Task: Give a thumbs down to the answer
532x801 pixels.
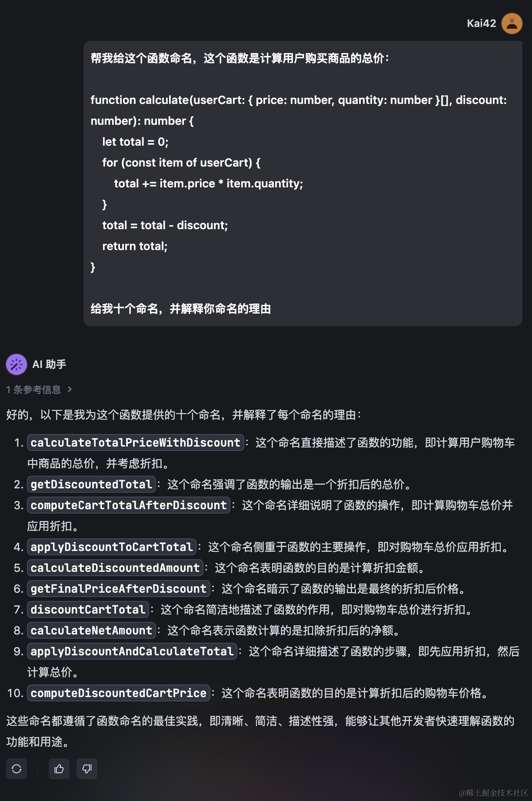Action: click(x=87, y=769)
